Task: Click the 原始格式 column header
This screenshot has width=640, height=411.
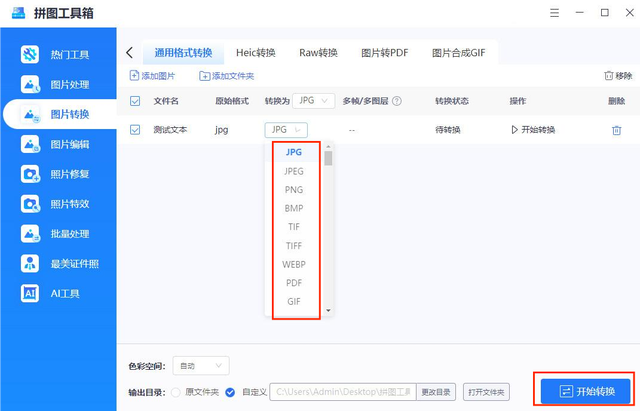Action: tap(232, 101)
